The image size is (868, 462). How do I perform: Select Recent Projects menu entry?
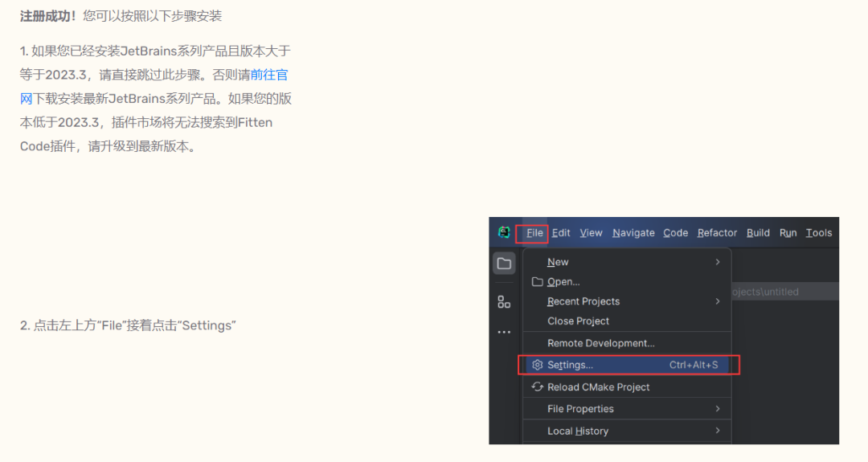pos(627,301)
